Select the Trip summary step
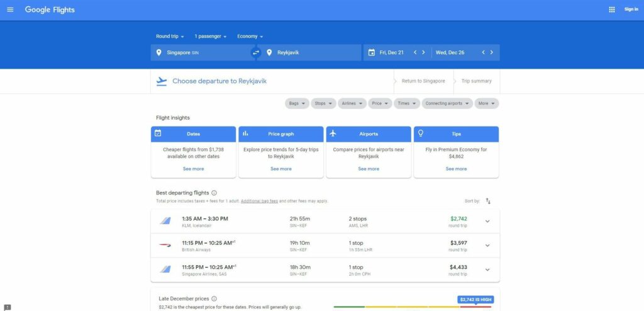This screenshot has height=311, width=644. pos(477,81)
